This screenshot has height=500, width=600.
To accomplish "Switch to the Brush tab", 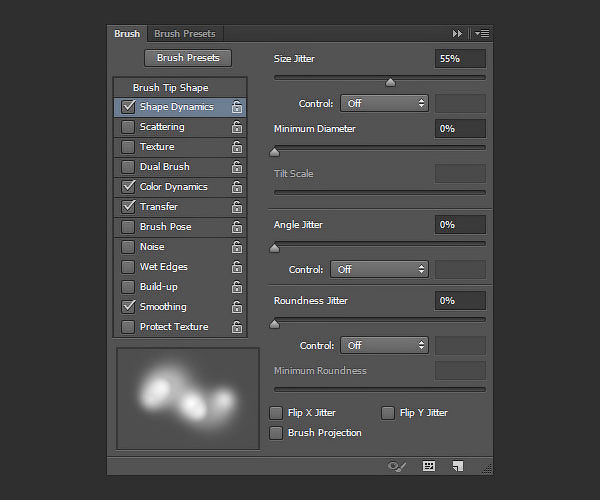I will (x=127, y=34).
